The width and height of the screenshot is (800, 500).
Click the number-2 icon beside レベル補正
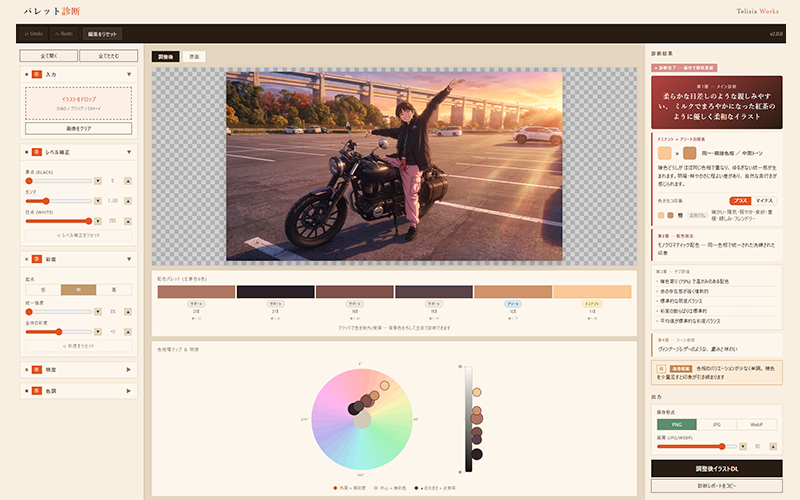click(x=37, y=152)
